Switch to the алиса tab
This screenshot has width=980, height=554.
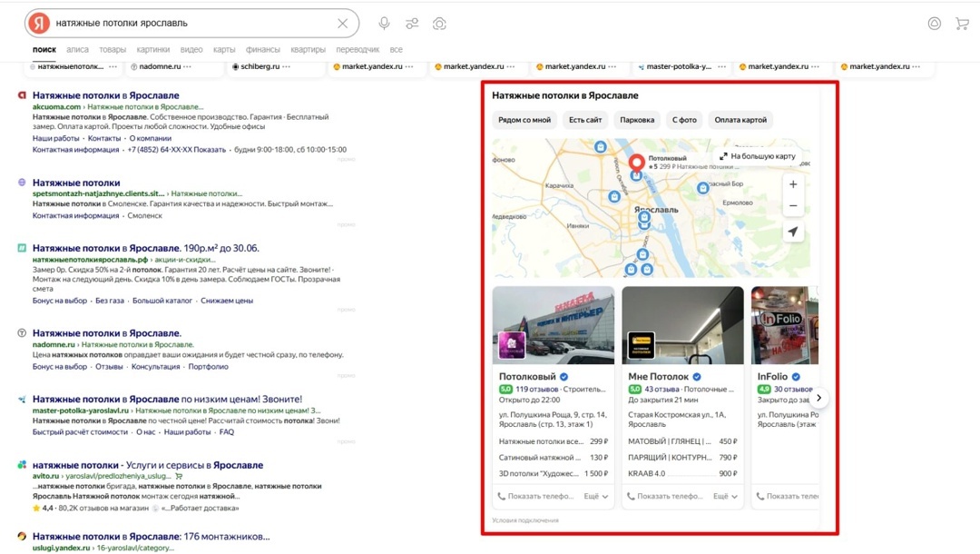[77, 49]
